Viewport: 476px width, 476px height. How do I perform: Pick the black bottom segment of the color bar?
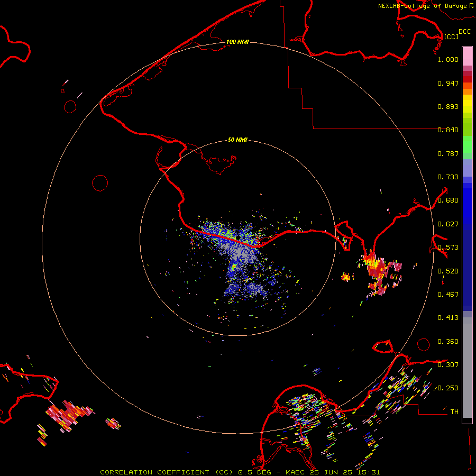pyautogui.click(x=467, y=420)
